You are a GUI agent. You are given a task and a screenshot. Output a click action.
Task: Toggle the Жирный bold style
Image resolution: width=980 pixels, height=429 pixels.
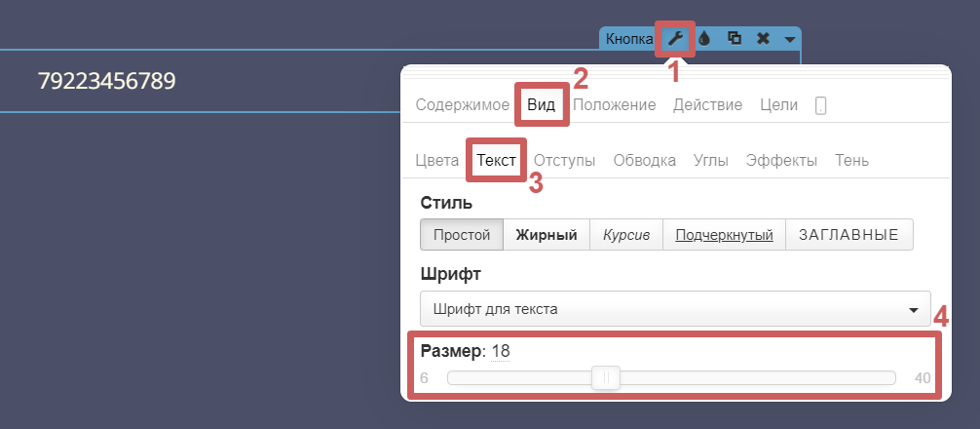547,235
